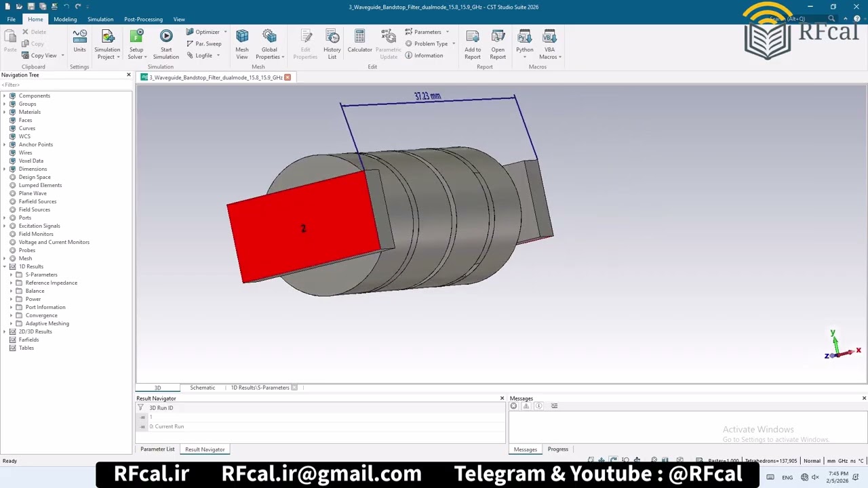The image size is (868, 488).
Task: Switch to the Progress tab
Action: coord(558,449)
